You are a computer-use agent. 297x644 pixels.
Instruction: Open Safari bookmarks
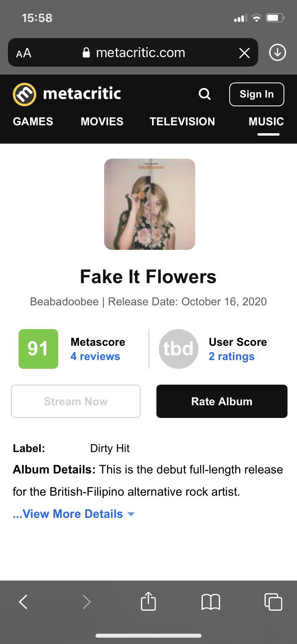(x=211, y=601)
